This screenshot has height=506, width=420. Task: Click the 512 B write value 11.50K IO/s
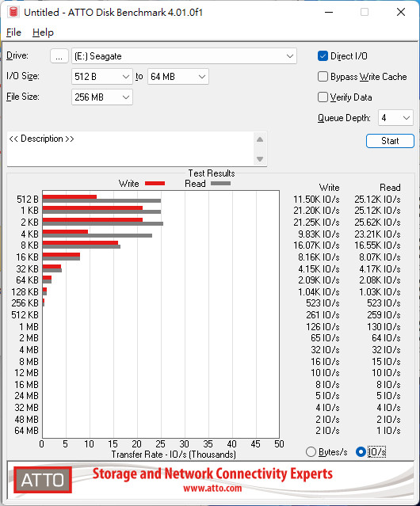[x=316, y=200]
